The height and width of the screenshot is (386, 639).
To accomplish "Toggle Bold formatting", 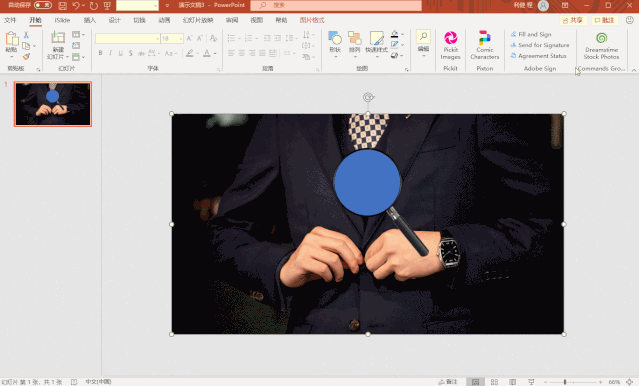I will click(100, 53).
